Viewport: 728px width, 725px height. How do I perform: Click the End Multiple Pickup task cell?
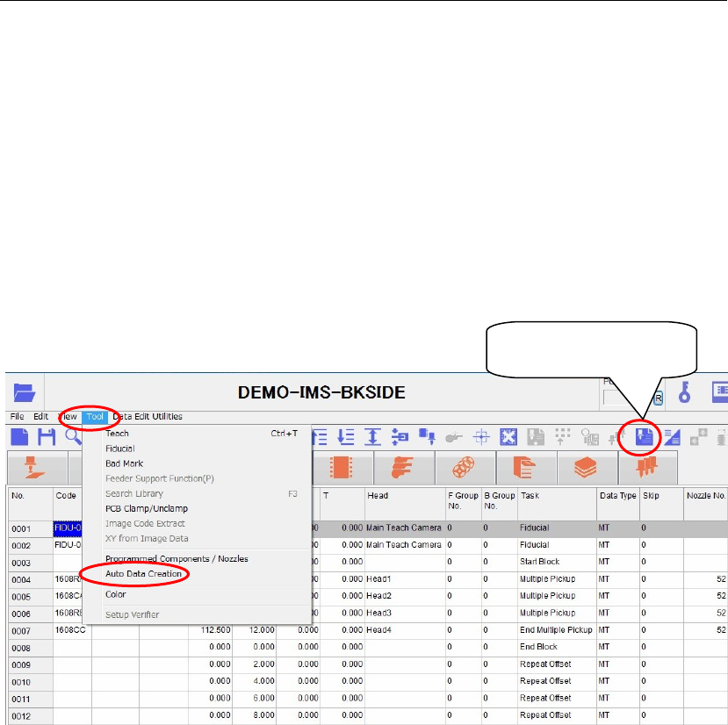[x=557, y=630]
